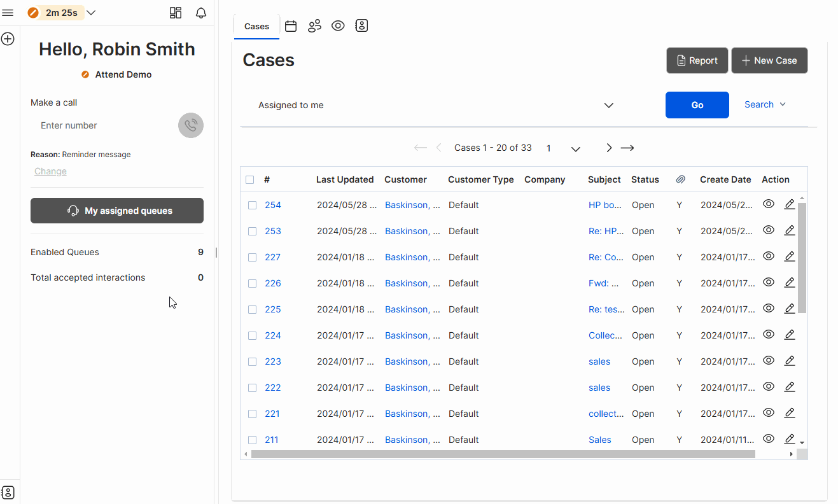Click the Report button
This screenshot has width=838, height=504.
(x=697, y=60)
